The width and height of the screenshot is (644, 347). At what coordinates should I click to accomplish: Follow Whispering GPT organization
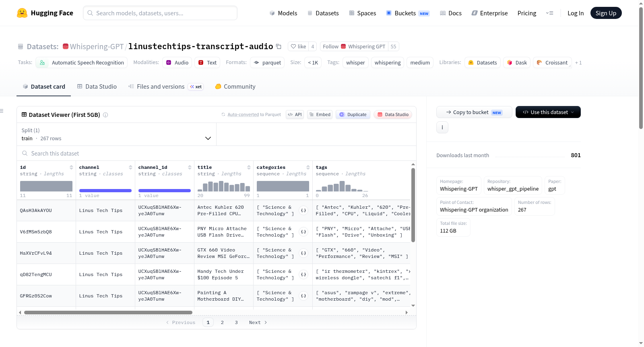point(354,46)
